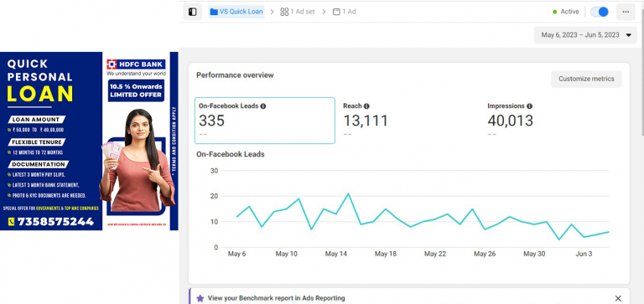Screen dimensions: 644x304
Task: Click the blue folder icon for VS Quick Loan
Action: (214, 12)
